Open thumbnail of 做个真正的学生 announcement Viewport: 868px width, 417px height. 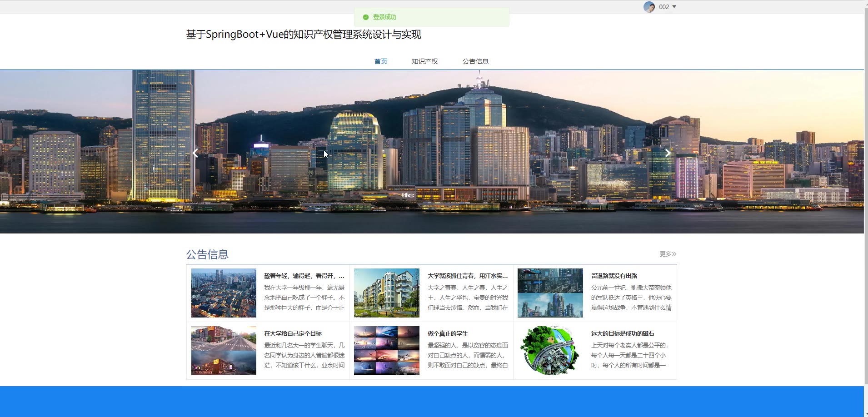tap(387, 351)
